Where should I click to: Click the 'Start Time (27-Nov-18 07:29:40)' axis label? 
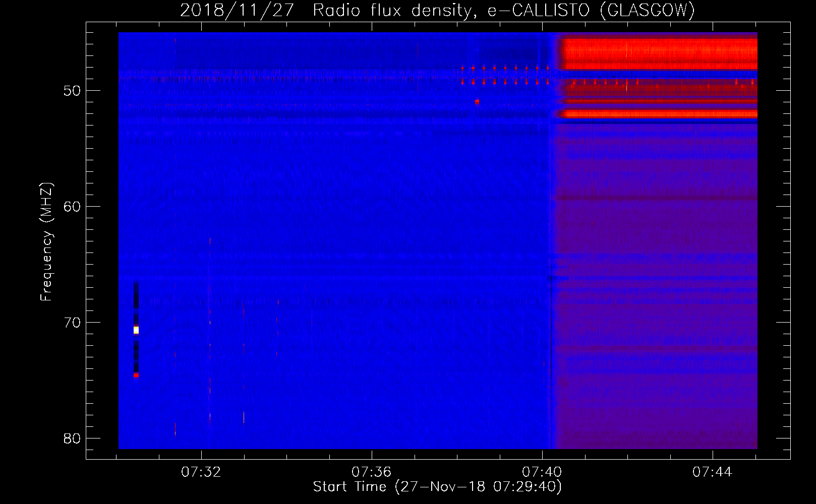pos(437,487)
